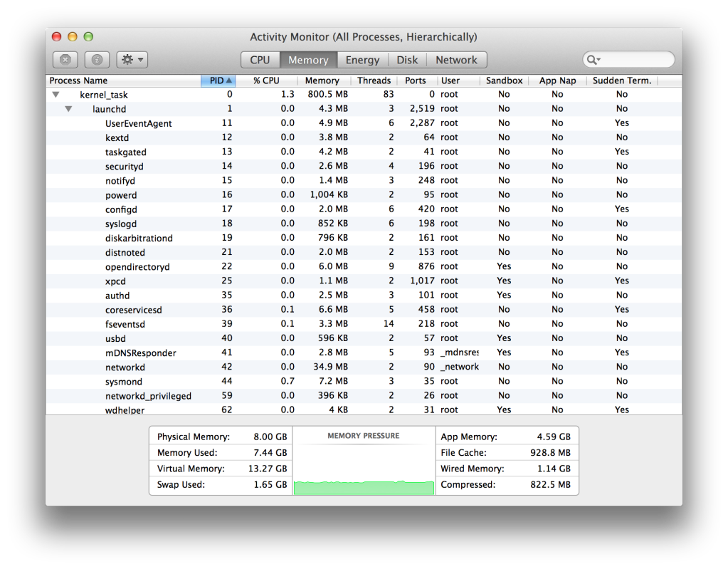
Task: Sort by Threads column header
Action: (x=374, y=80)
